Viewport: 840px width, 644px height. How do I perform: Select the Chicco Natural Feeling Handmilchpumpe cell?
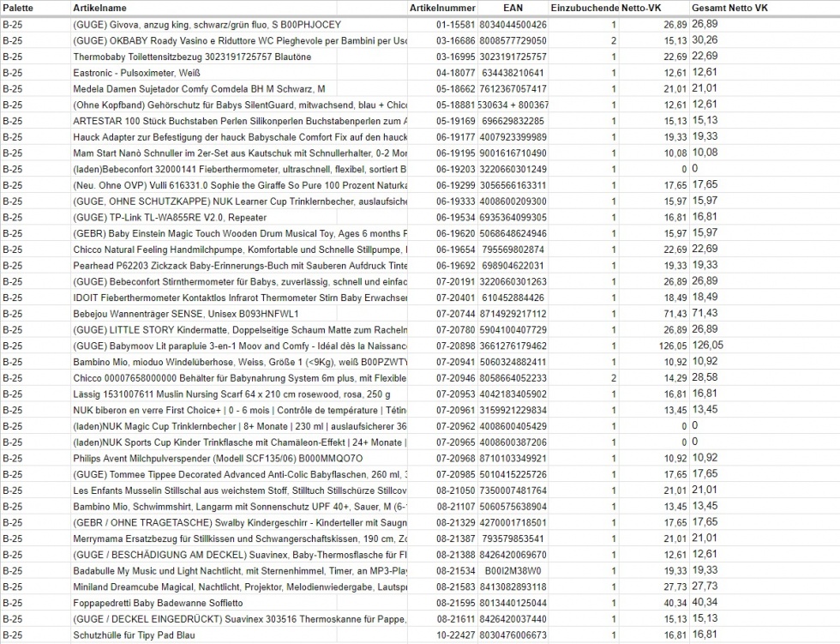point(239,250)
